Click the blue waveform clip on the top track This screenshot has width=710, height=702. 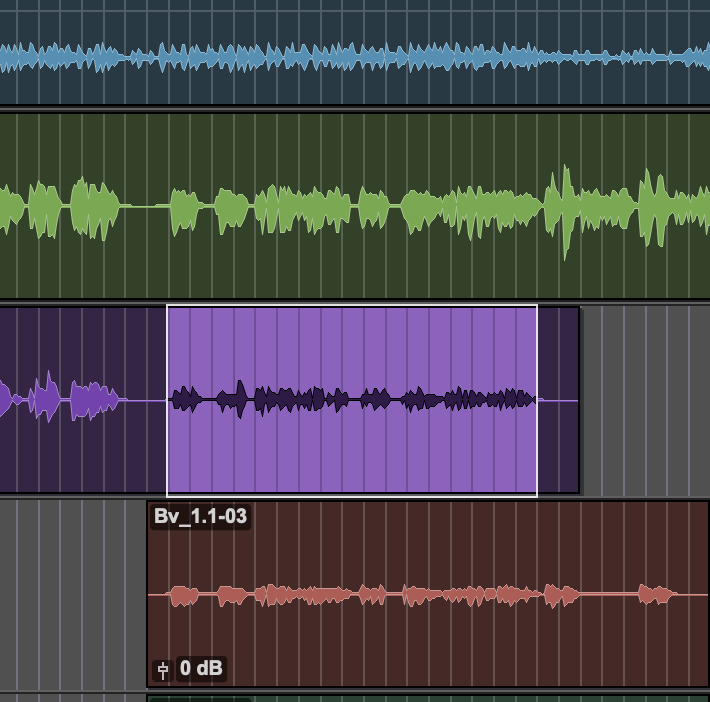click(300, 57)
